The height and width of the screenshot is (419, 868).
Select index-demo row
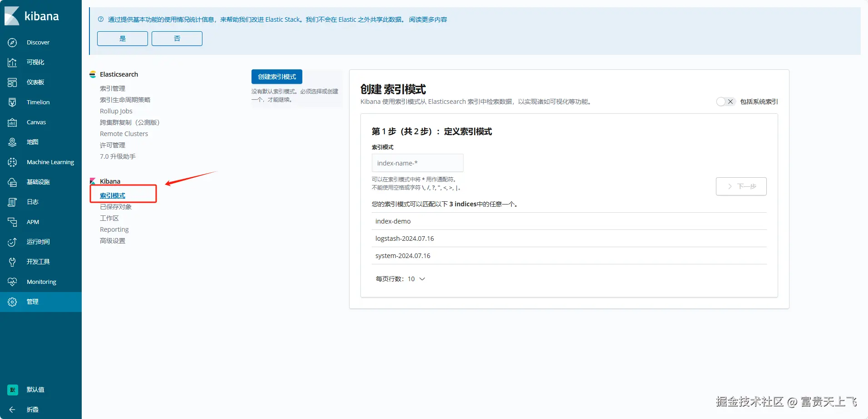[x=569, y=221]
